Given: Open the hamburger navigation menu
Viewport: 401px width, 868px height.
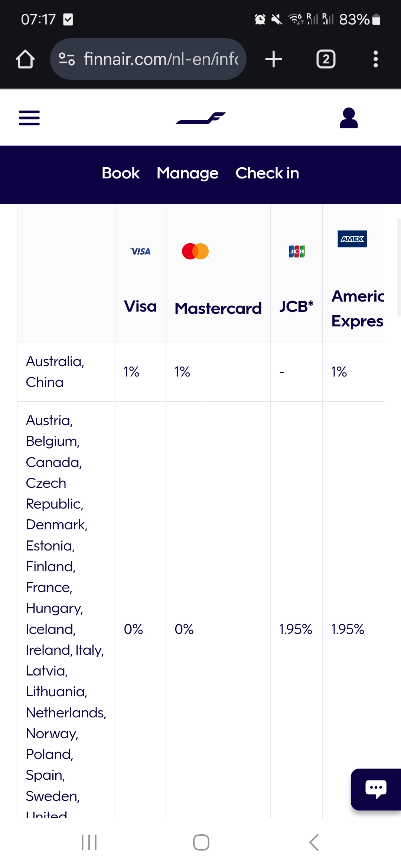Looking at the screenshot, I should click(x=29, y=118).
